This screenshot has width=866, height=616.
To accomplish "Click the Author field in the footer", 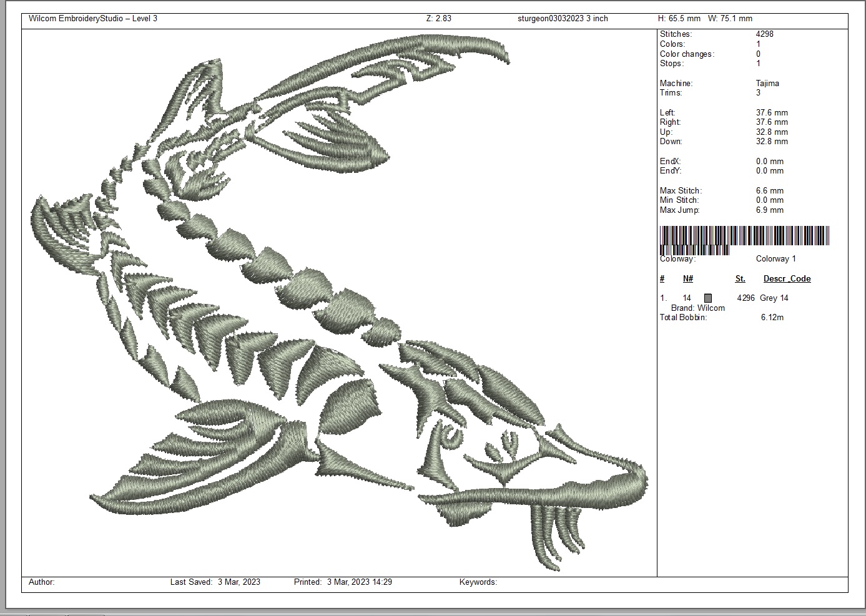I will point(42,582).
